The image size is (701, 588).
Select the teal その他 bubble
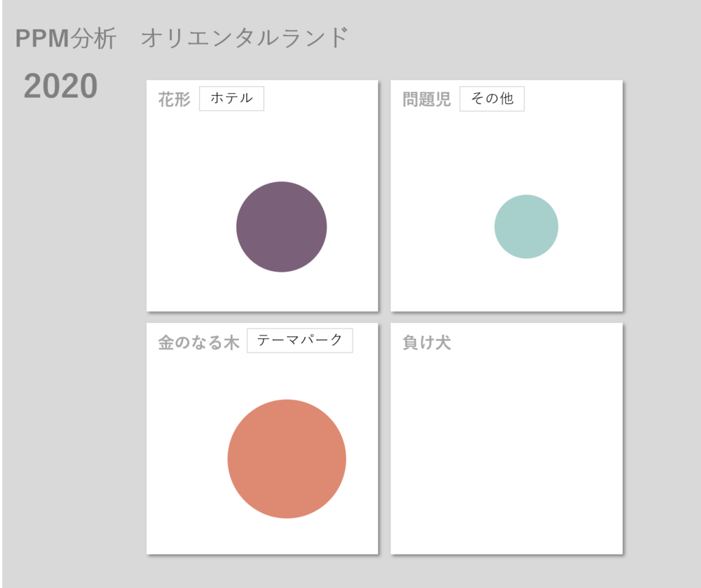point(526,227)
